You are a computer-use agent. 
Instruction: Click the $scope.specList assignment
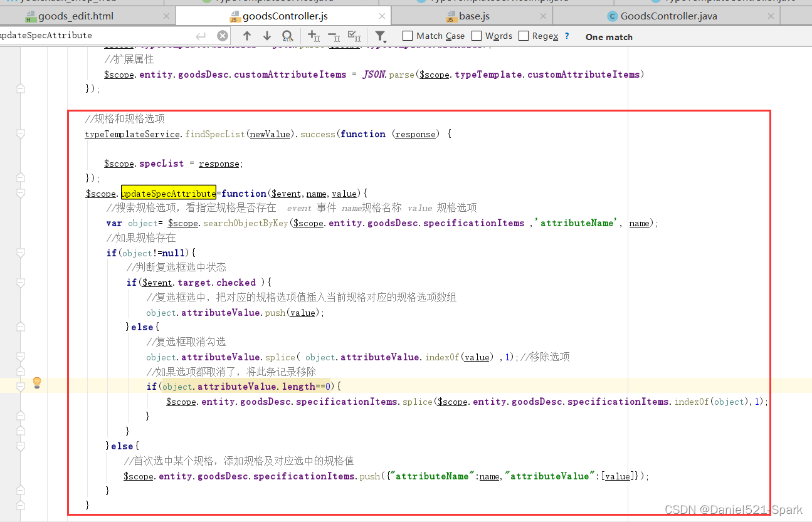[173, 164]
